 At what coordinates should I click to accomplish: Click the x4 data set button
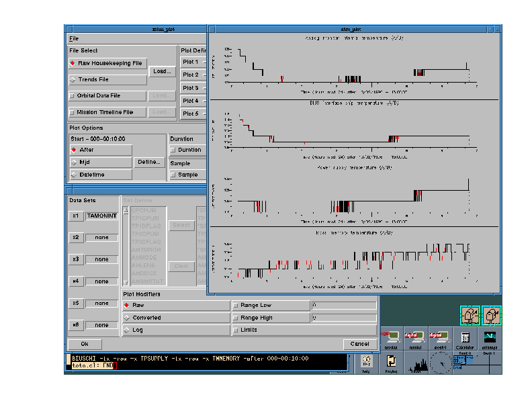tap(76, 281)
